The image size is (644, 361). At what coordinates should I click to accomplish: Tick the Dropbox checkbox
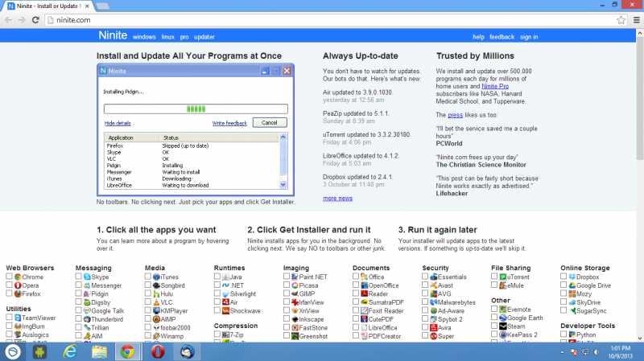[x=563, y=277]
